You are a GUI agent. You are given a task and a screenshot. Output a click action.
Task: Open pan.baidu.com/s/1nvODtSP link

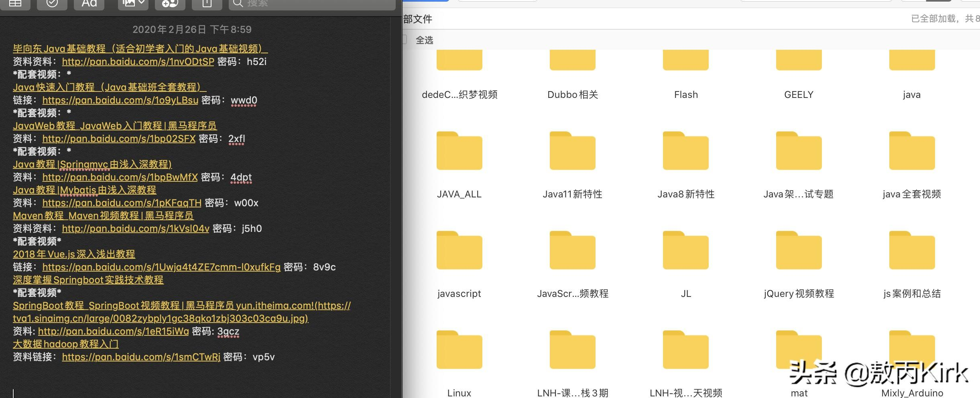click(138, 62)
